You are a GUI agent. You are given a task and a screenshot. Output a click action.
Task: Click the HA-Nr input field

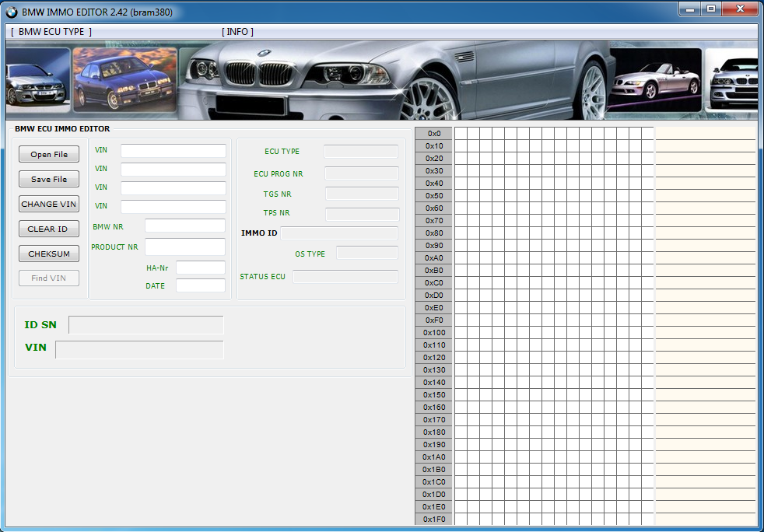(200, 268)
